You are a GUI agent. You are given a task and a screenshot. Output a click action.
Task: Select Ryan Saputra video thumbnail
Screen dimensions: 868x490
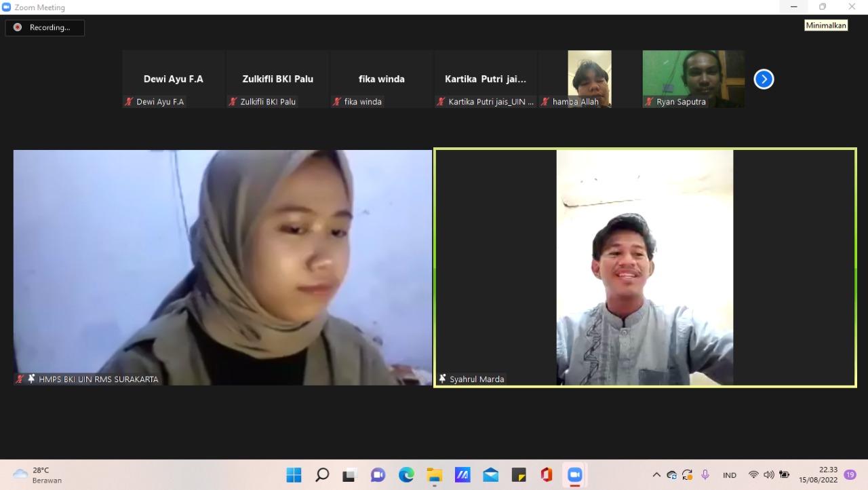694,79
